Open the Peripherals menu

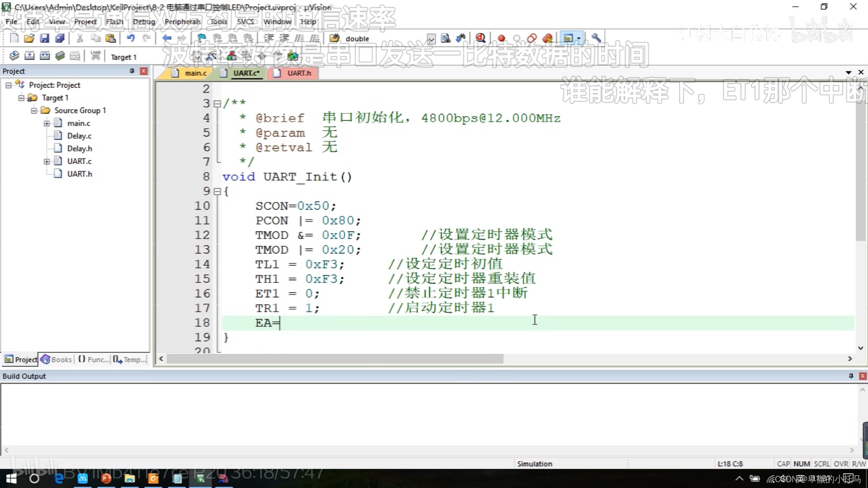183,21
